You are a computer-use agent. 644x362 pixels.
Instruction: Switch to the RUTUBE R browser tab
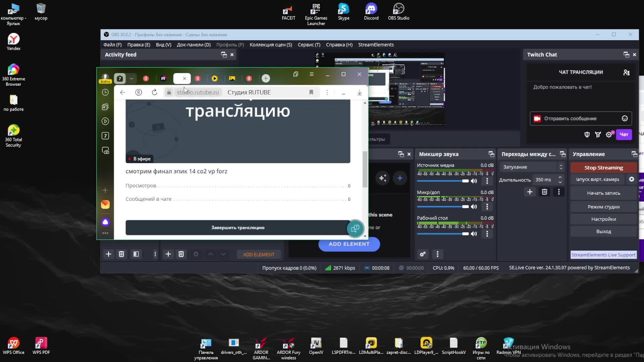click(x=163, y=78)
